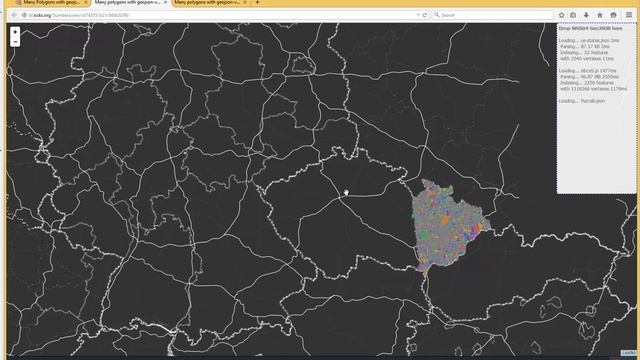The height and width of the screenshot is (360, 640).
Task: Open a new tab with plus button
Action: [x=257, y=2]
